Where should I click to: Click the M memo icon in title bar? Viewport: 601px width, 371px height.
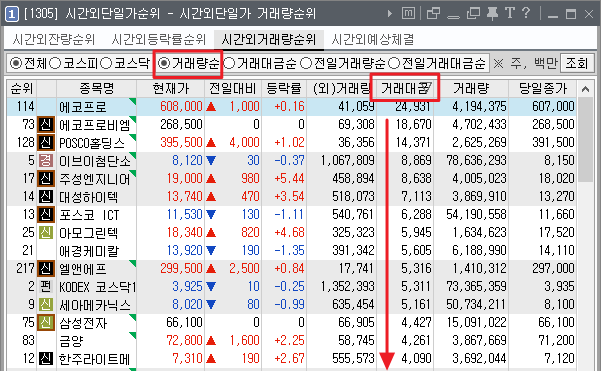pos(408,14)
